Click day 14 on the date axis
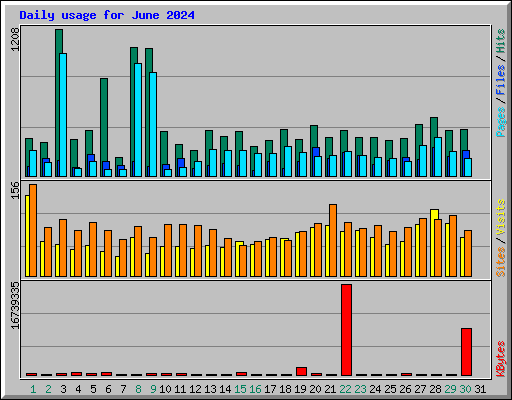The width and height of the screenshot is (512, 400). (x=225, y=389)
